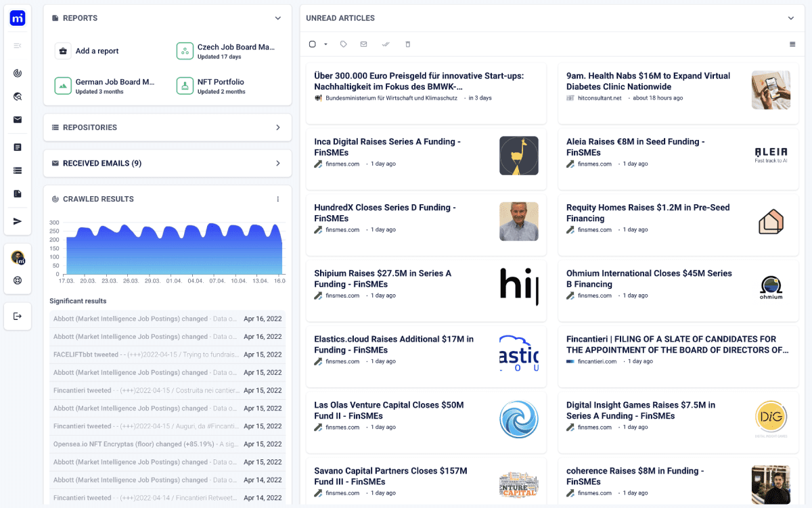812x508 pixels.
Task: Select the search explorer icon in the sidebar
Action: coord(18,96)
